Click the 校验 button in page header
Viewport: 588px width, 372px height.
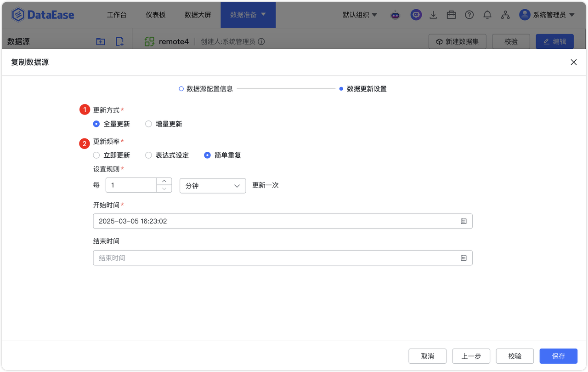click(x=511, y=41)
